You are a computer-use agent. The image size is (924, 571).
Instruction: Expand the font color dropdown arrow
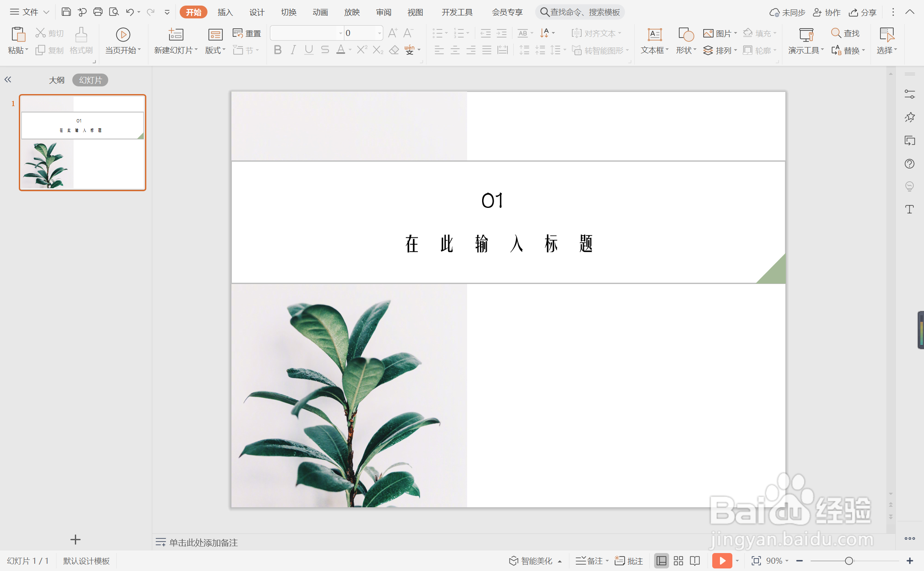point(350,50)
